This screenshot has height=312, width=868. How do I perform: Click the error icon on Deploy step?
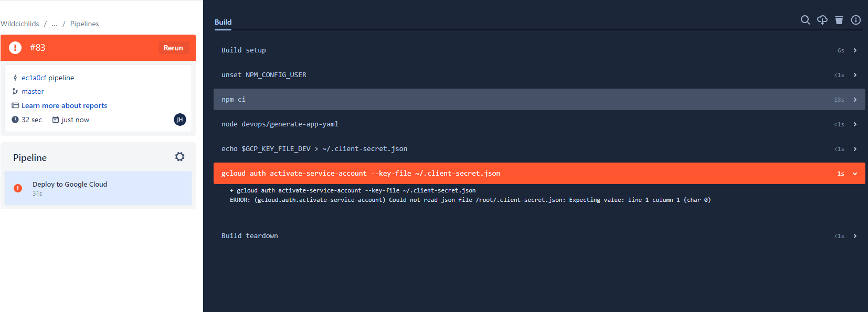(x=18, y=188)
